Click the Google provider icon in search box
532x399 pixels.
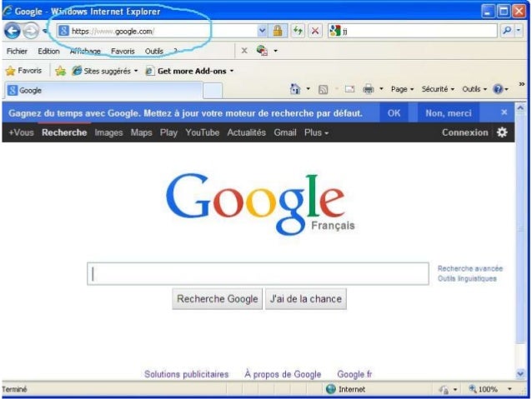pyautogui.click(x=335, y=31)
